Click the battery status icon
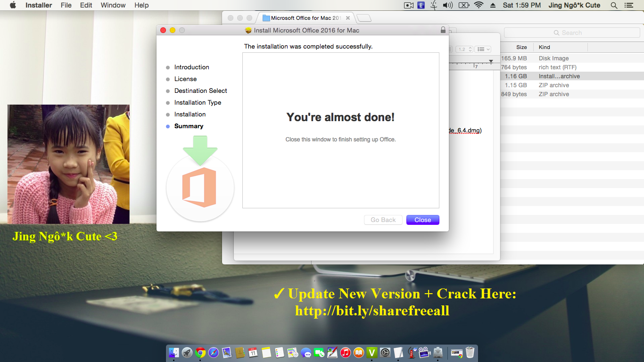 (x=463, y=5)
